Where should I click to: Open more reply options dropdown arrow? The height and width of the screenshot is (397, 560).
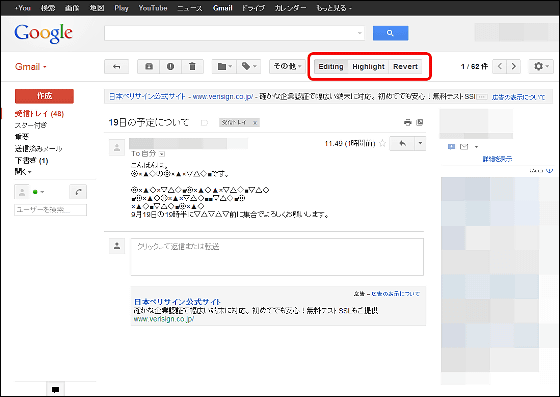click(420, 144)
